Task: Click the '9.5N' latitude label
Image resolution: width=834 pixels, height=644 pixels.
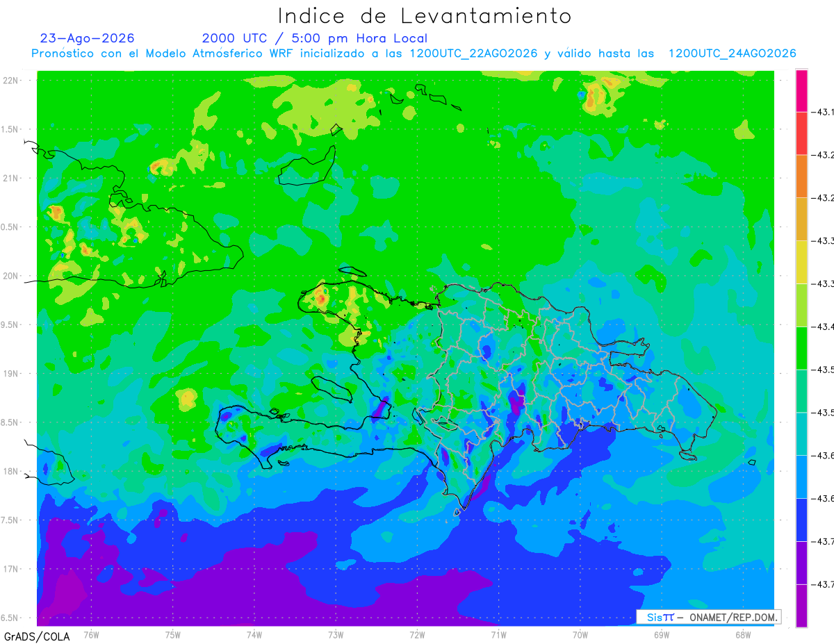Action: 9,324
